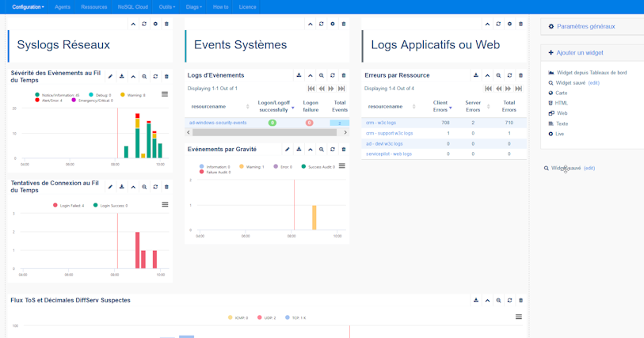Open settings gear of Events Systèmes widget
The height and width of the screenshot is (338, 644).
click(333, 25)
